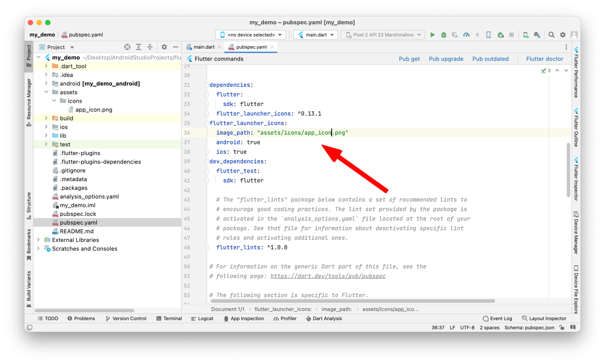This screenshot has height=364, width=605.
Task: Click the inspections checkmark widget showing 3
Action: pos(546,71)
